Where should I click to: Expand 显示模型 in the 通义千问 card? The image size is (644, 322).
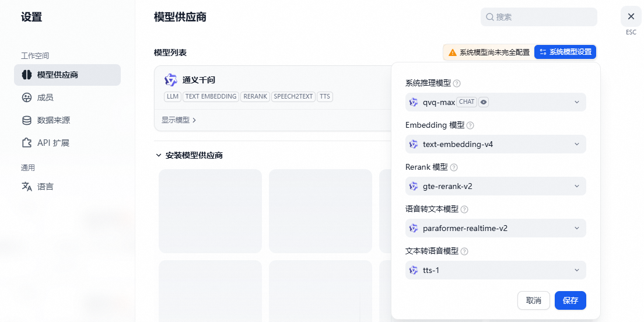click(x=178, y=120)
